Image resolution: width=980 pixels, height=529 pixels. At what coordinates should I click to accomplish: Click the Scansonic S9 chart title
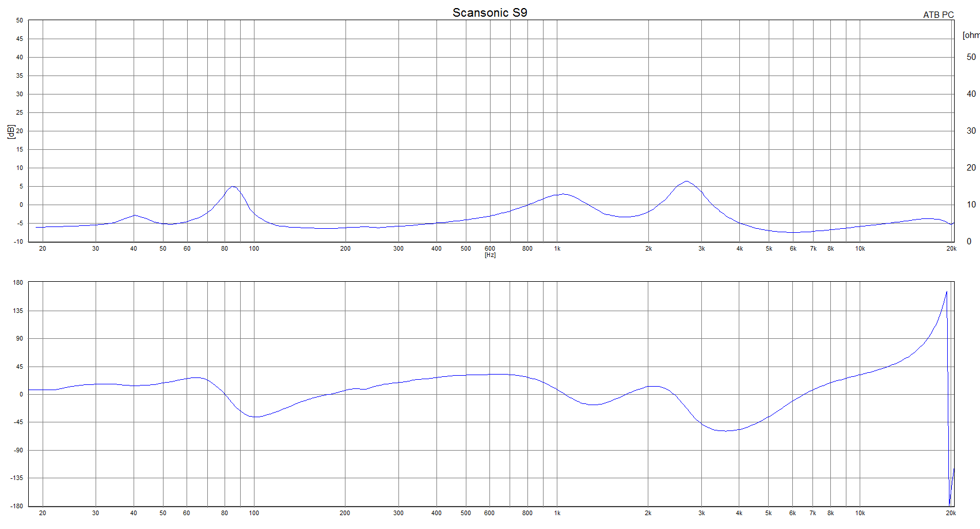489,13
